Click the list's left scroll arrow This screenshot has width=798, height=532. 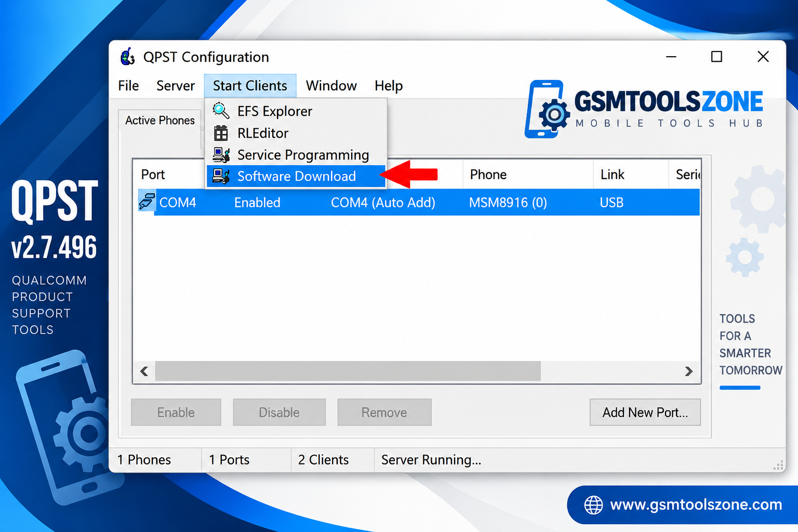coord(144,371)
